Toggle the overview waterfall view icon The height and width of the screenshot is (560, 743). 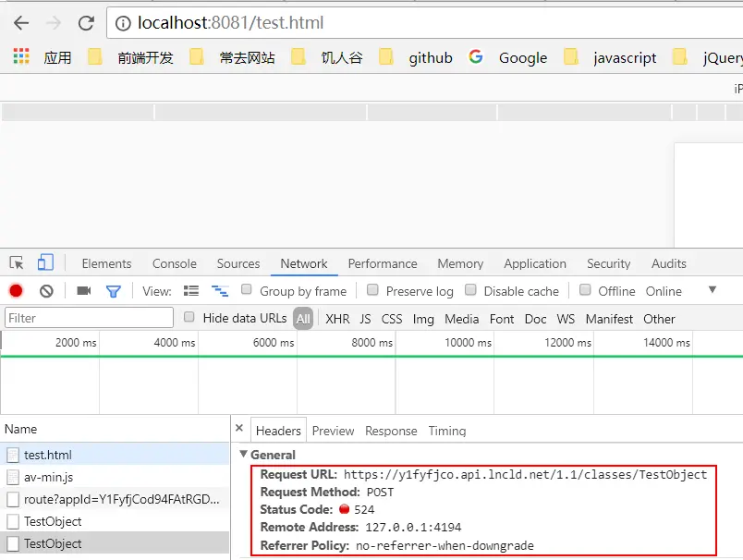click(x=220, y=291)
